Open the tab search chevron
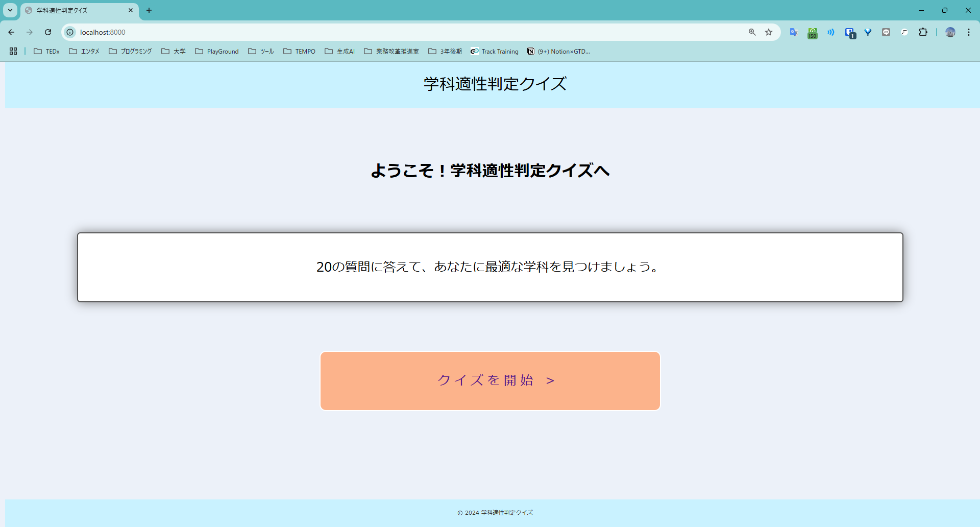The image size is (980, 527). tap(10, 10)
